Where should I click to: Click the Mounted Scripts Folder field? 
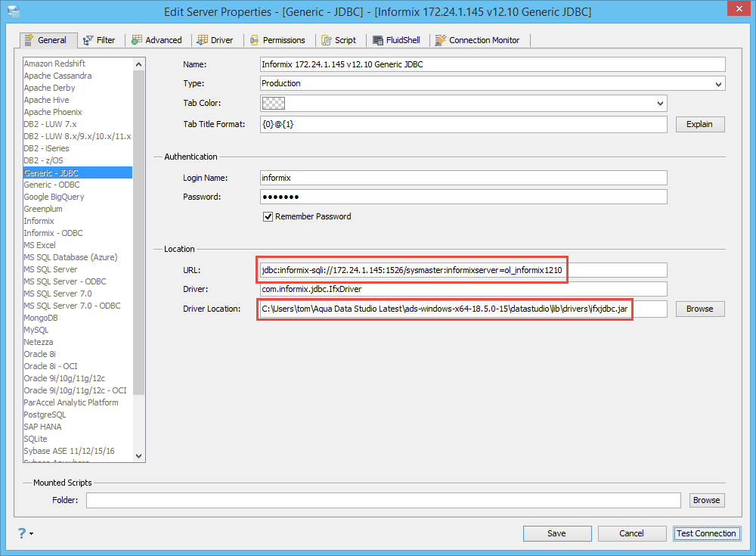[384, 501]
